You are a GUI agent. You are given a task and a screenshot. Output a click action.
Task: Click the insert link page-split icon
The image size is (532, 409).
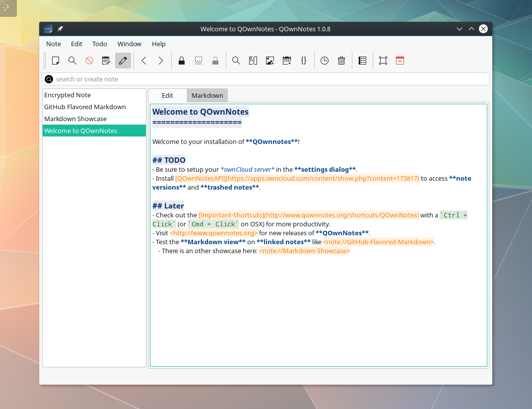[x=253, y=61]
